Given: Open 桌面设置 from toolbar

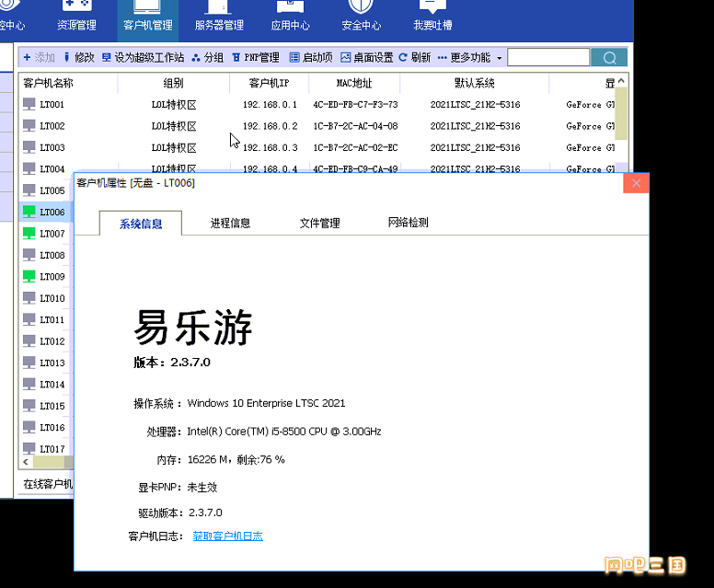Looking at the screenshot, I should (x=367, y=57).
